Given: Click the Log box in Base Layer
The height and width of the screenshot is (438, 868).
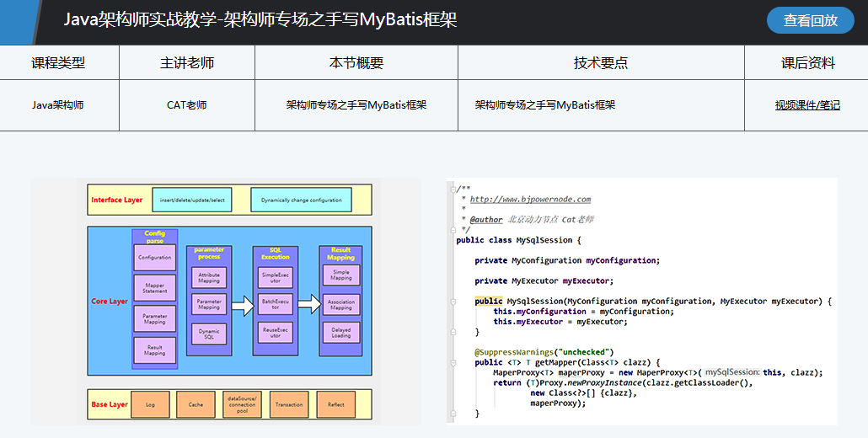Looking at the screenshot, I should click(150, 404).
